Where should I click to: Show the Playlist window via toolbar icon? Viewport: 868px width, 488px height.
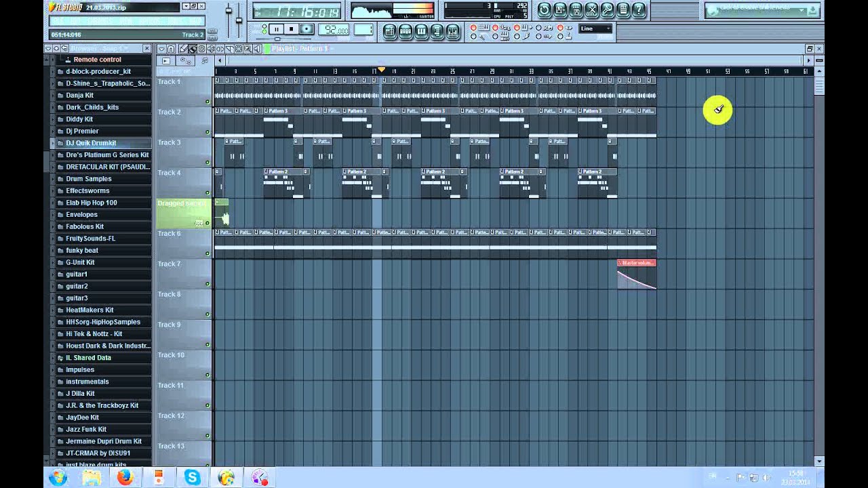point(391,30)
